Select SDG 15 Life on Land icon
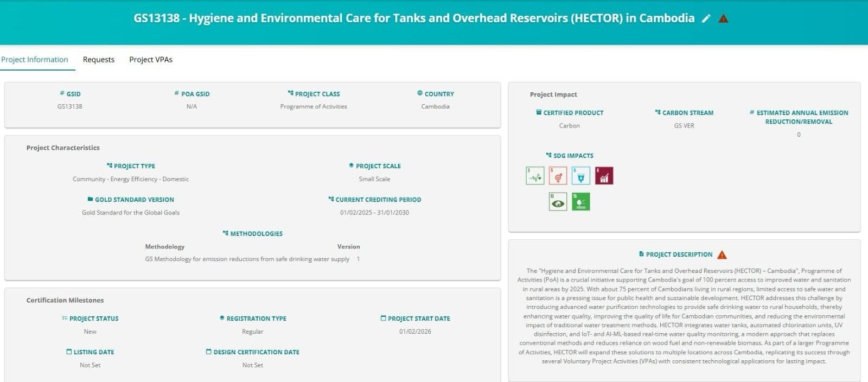This screenshot has height=382, width=868. click(x=580, y=202)
